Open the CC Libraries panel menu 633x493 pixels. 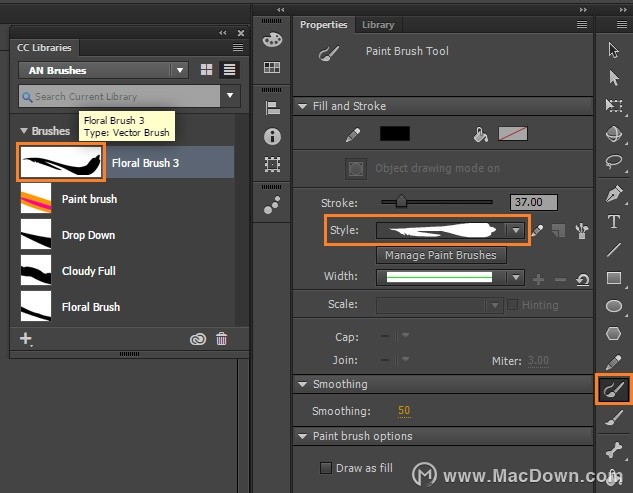238,48
